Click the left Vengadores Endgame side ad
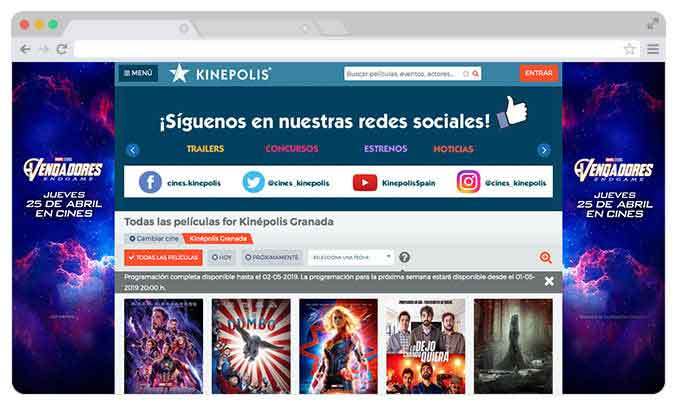680x410 pixels. point(63,228)
